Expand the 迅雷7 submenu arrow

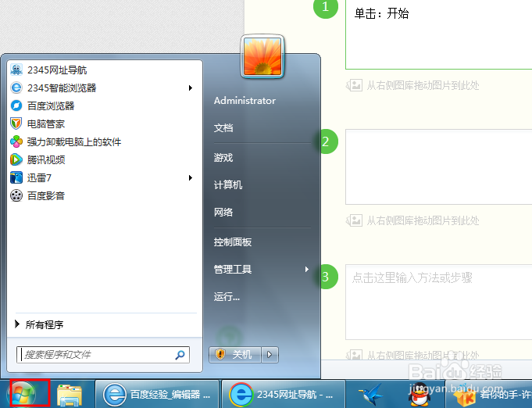pos(191,178)
